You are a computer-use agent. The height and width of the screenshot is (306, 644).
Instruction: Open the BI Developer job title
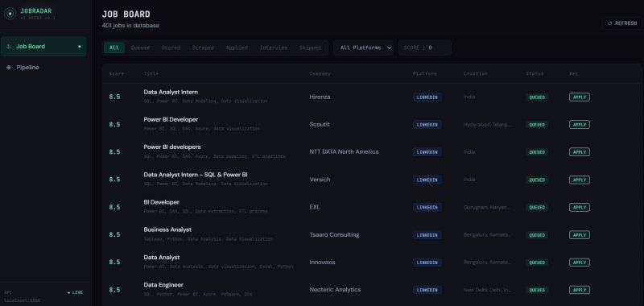[x=162, y=202]
